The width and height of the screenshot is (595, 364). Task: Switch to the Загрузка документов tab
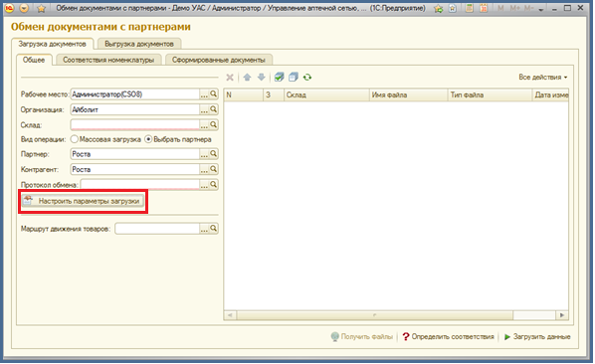point(53,44)
